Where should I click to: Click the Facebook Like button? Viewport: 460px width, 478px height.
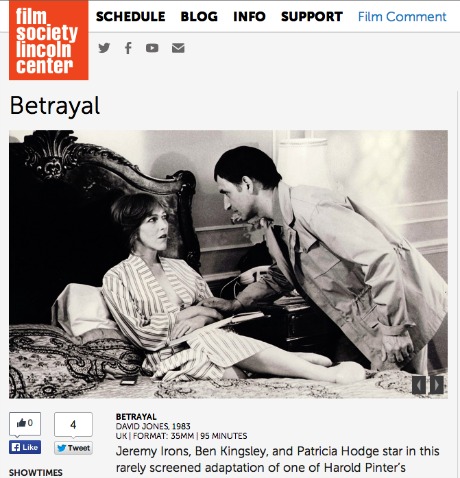pos(25,447)
